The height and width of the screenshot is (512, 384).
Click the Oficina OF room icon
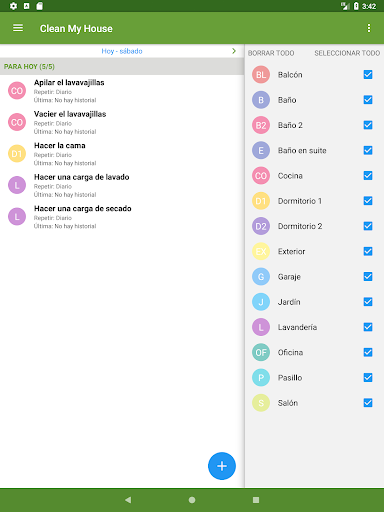pyautogui.click(x=261, y=352)
